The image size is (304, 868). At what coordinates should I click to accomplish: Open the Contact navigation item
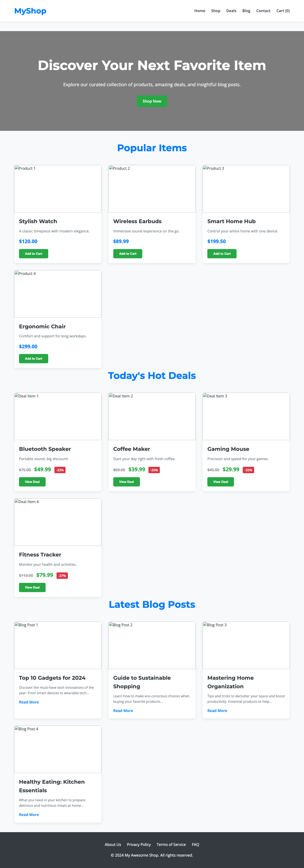tap(263, 10)
